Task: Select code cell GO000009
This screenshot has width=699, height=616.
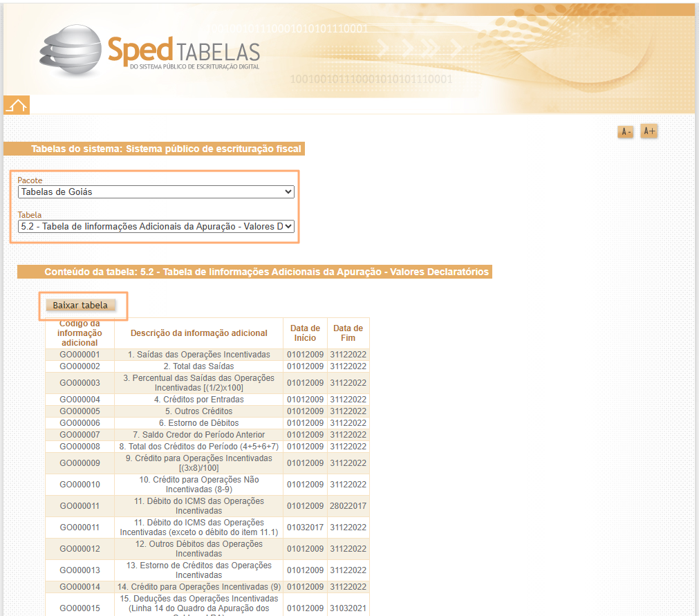Action: tap(80, 463)
